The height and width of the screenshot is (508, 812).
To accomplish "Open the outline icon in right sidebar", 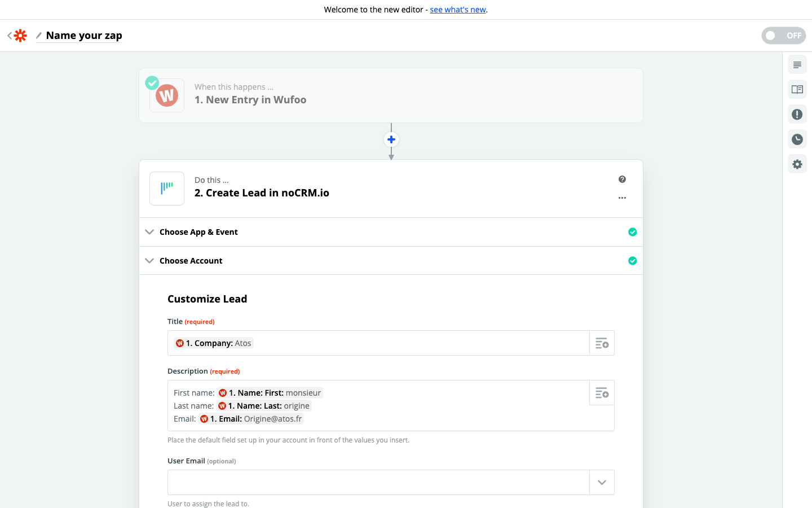I will (x=797, y=65).
